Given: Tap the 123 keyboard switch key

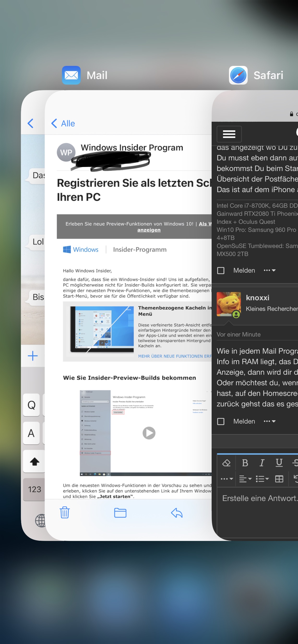Looking at the screenshot, I should (x=34, y=489).
